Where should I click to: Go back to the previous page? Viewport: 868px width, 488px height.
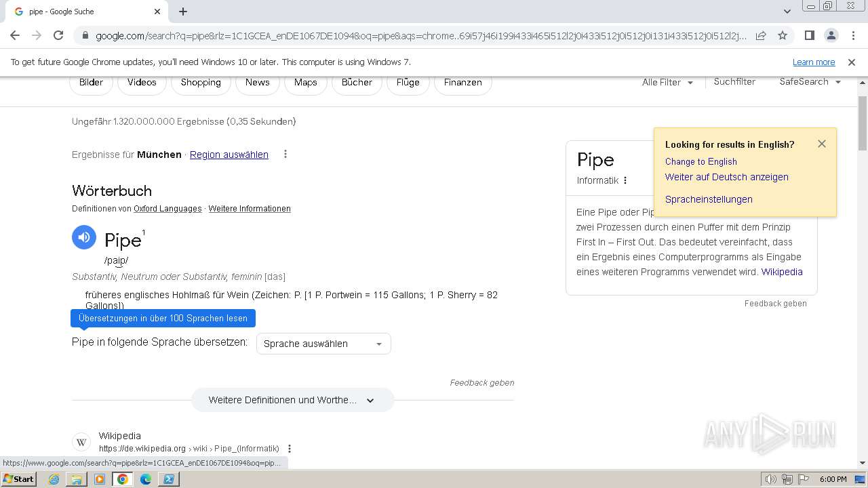15,35
